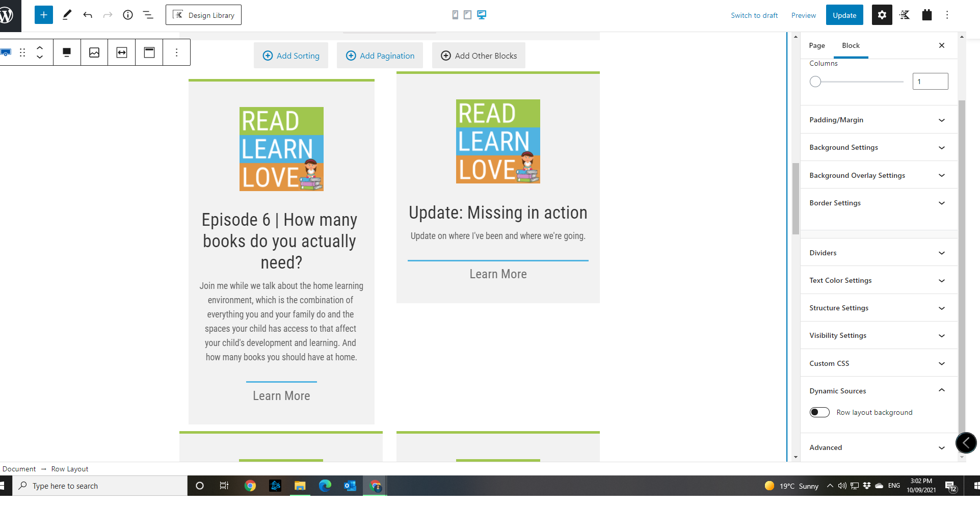Open the Kadence Blocks controls icon
Viewport: 980px width, 505px height.
coord(905,15)
